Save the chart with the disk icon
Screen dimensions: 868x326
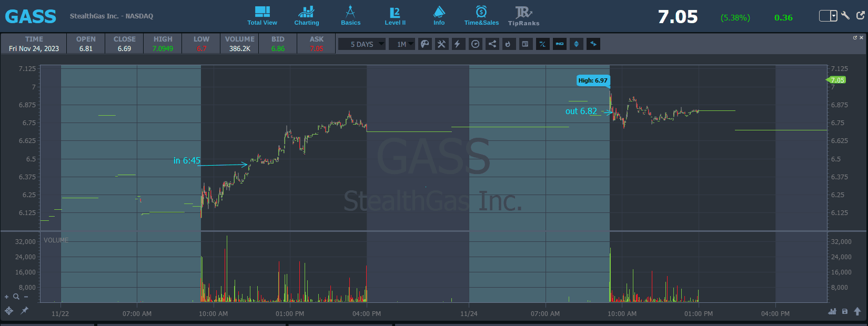click(x=845, y=311)
